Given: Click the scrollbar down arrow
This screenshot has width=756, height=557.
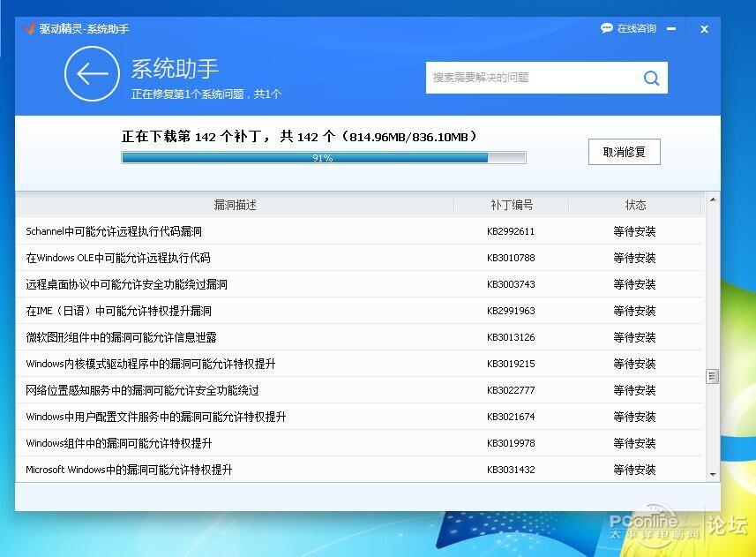Looking at the screenshot, I should (713, 475).
